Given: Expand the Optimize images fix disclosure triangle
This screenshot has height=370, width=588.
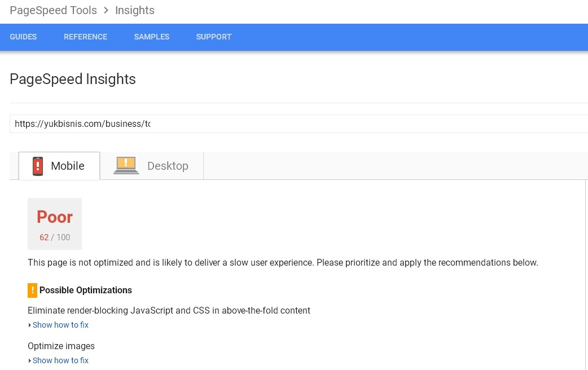Looking at the screenshot, I should pyautogui.click(x=29, y=360).
